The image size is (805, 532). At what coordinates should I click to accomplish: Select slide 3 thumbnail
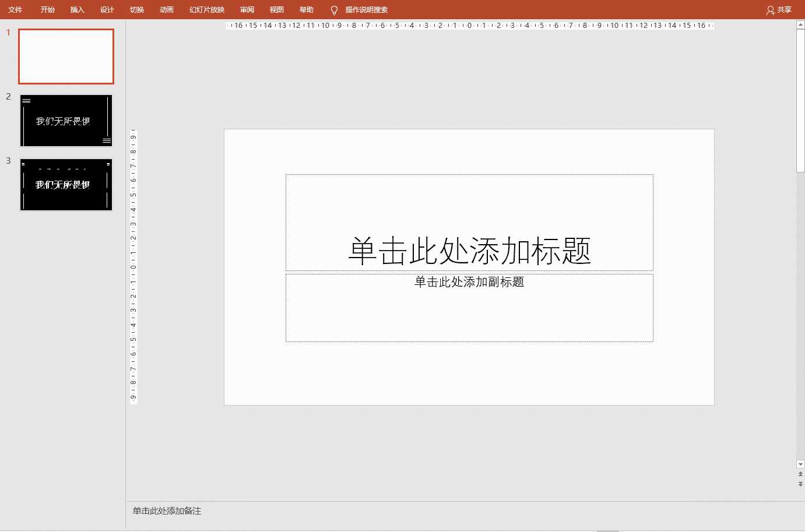click(66, 185)
